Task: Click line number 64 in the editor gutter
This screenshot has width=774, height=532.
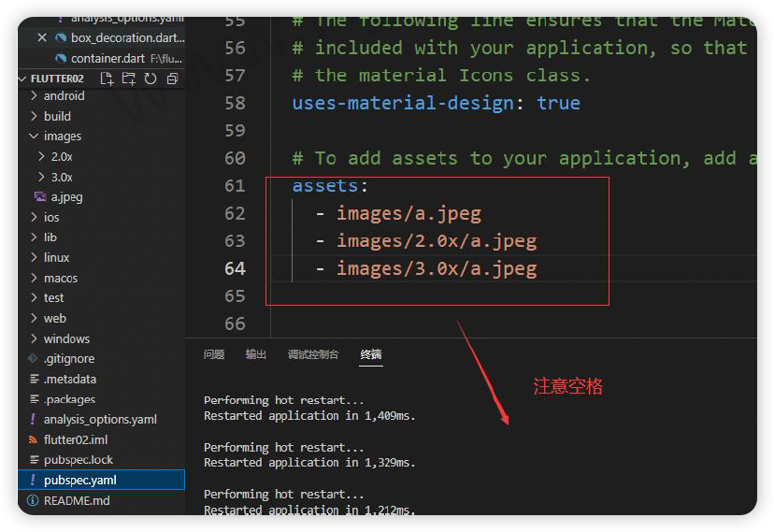Action: tap(235, 269)
